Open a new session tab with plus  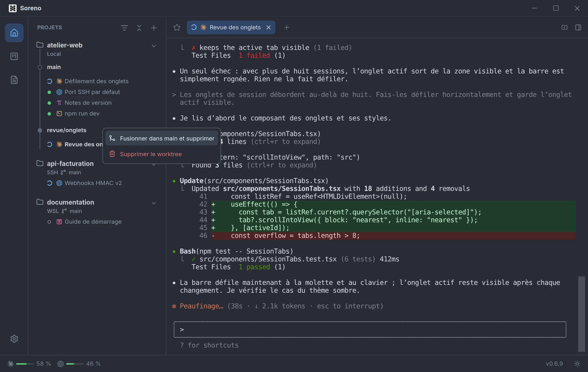pos(287,27)
